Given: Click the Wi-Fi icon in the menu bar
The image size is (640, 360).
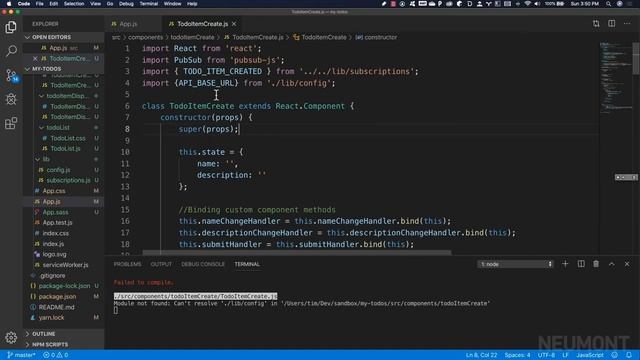Looking at the screenshot, I should click(527, 4).
